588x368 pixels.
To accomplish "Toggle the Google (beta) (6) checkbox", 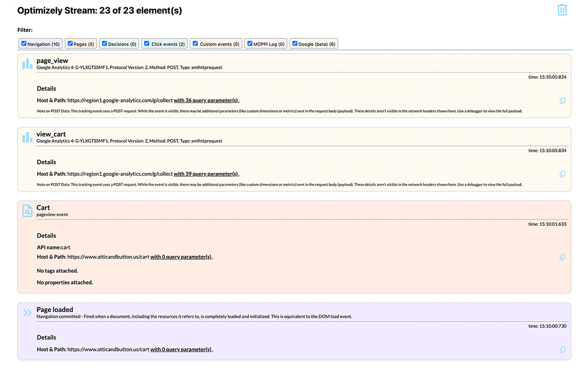I will click(x=294, y=44).
